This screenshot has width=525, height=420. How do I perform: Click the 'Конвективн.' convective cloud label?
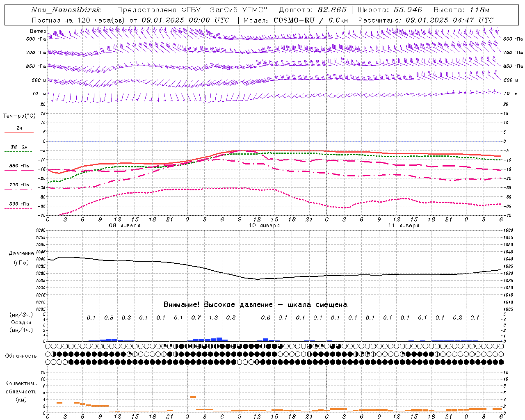click(21, 383)
